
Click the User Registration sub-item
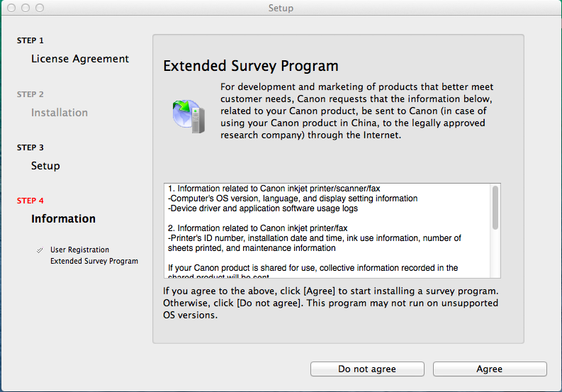79,250
